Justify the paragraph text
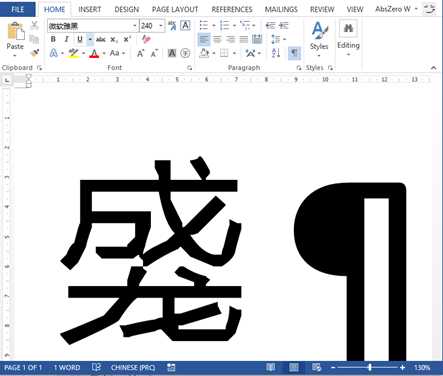Screen dimensions: 443x376 (244, 40)
